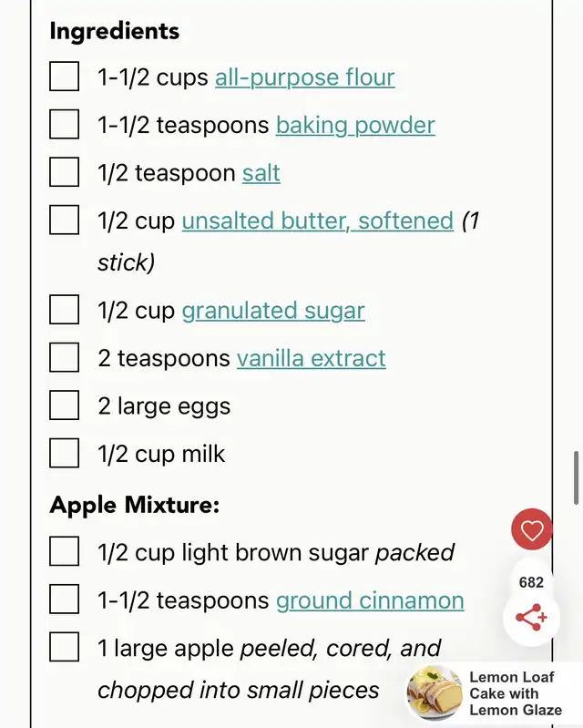Check the 1/2 cup milk box
This screenshot has width=583, height=728.
point(64,453)
